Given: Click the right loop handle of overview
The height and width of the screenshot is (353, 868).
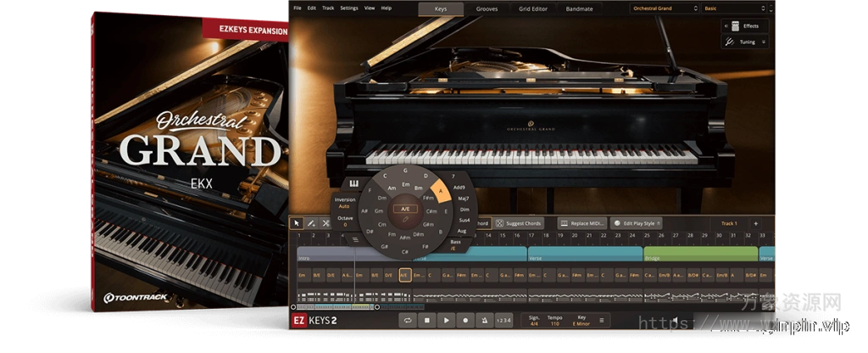Looking at the screenshot, I should (377, 307).
